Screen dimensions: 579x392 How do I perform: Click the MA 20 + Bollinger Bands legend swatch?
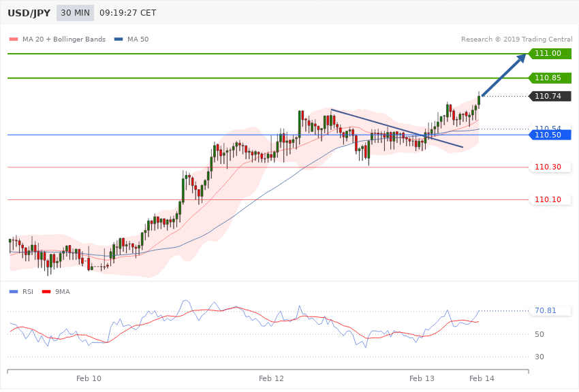pos(14,39)
